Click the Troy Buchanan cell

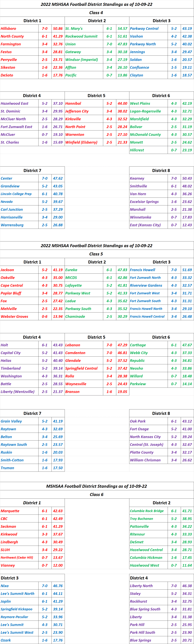click(x=148, y=519)
